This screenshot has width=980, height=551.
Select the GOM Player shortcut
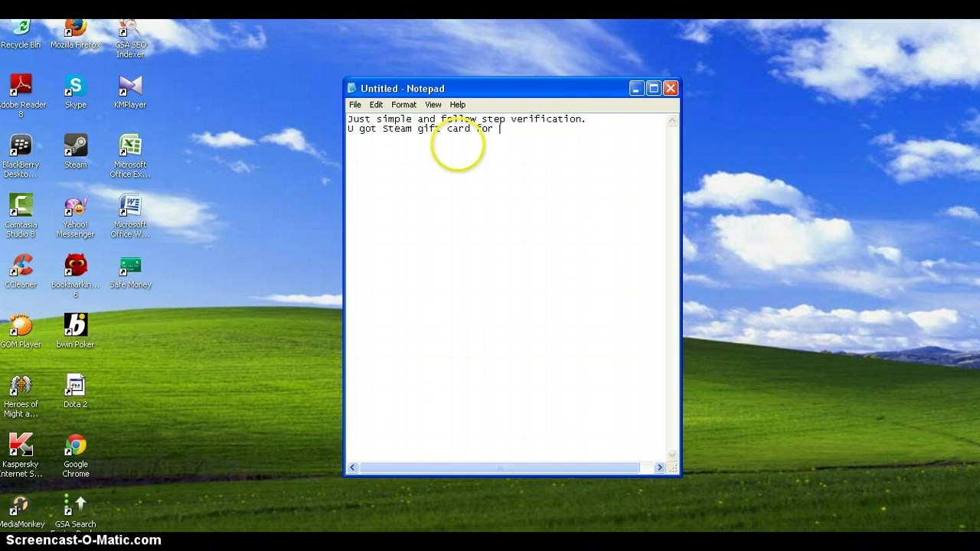pos(21,331)
